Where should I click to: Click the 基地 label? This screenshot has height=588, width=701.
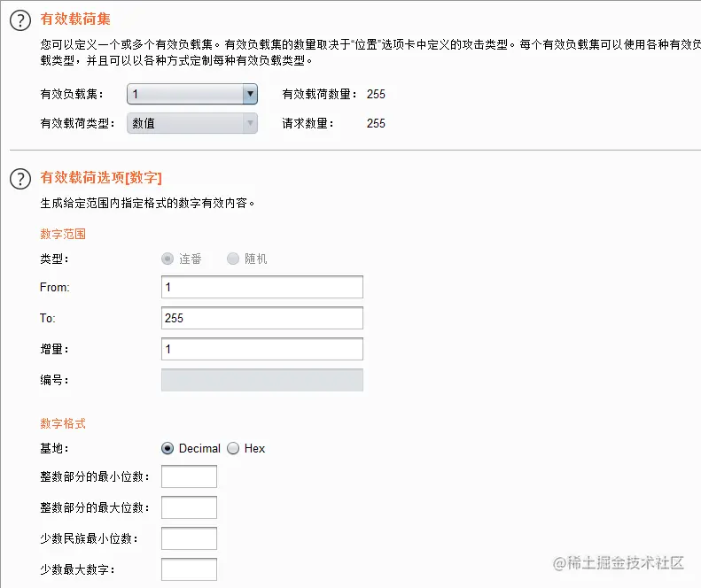point(54,448)
